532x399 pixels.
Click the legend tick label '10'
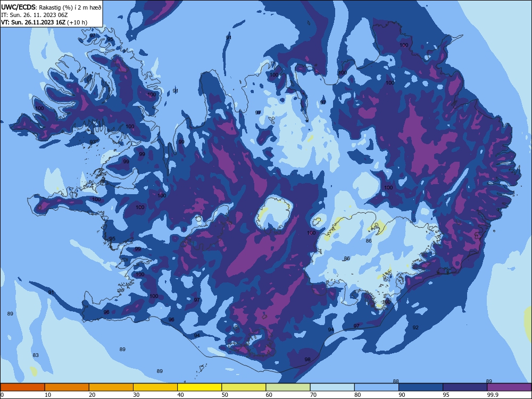(48, 395)
